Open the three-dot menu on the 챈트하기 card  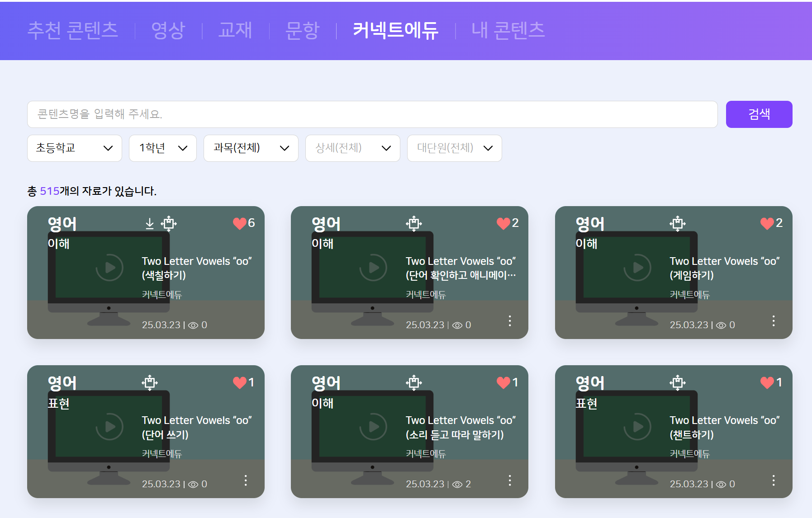773,480
